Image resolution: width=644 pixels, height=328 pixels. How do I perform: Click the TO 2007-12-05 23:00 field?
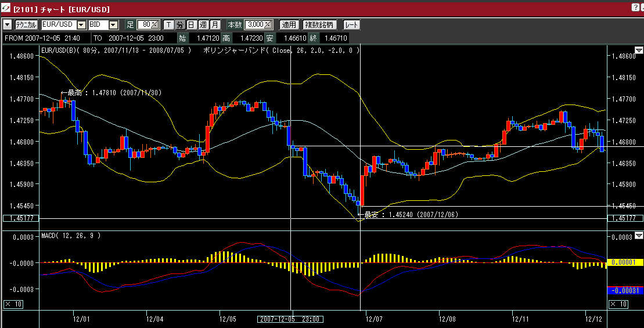click(134, 38)
